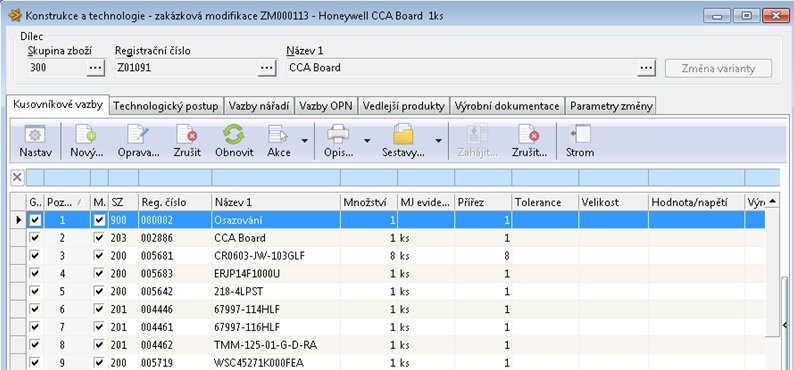
Task: Open the Sestavy folder icon
Action: 403,142
